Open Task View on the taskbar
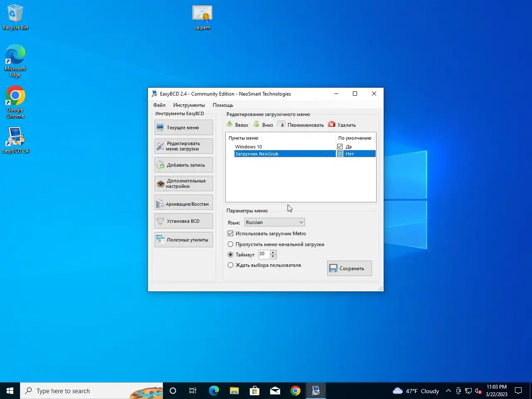 (193, 391)
